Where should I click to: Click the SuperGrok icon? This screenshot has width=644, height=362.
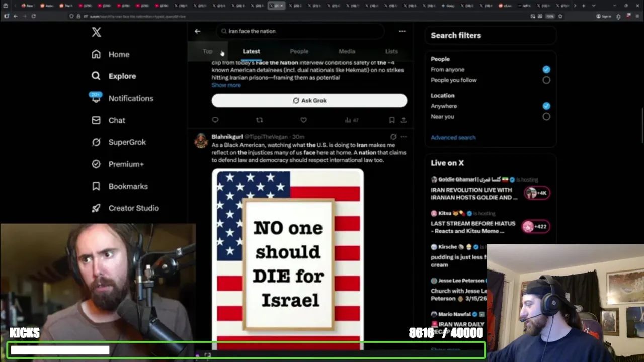96,142
